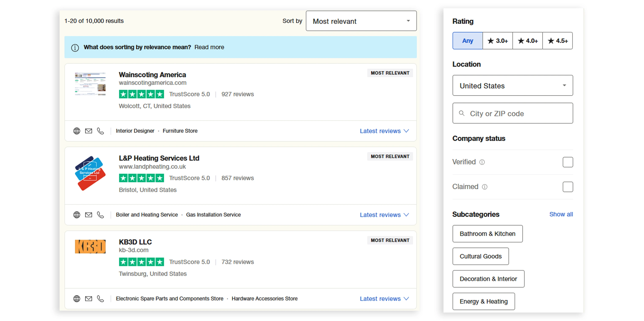Click info icon next to Claimed

pos(484,187)
